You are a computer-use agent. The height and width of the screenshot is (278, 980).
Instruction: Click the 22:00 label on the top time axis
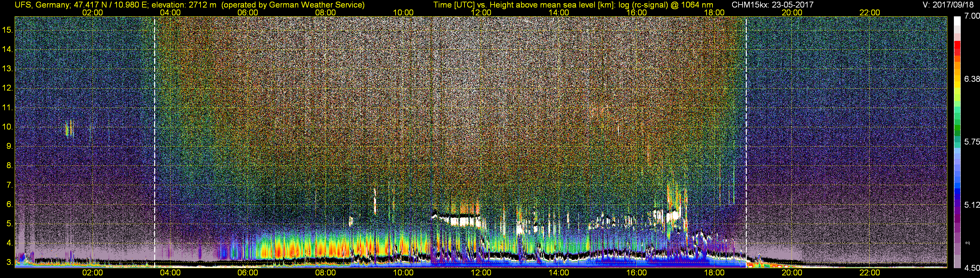point(870,12)
